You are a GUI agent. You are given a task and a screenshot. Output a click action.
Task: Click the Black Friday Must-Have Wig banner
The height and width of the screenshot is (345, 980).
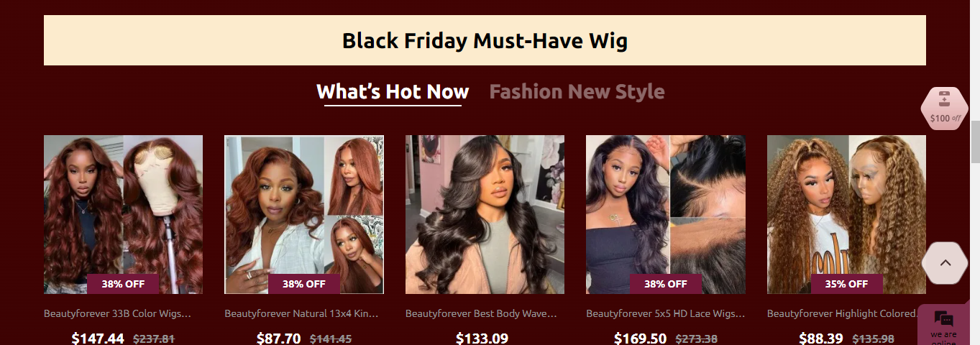tap(485, 40)
